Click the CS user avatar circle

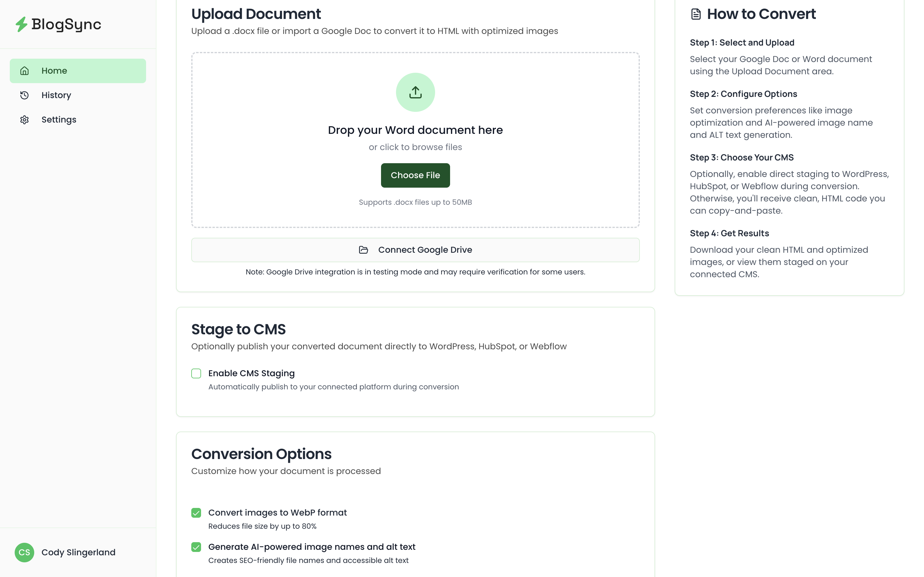pyautogui.click(x=24, y=552)
